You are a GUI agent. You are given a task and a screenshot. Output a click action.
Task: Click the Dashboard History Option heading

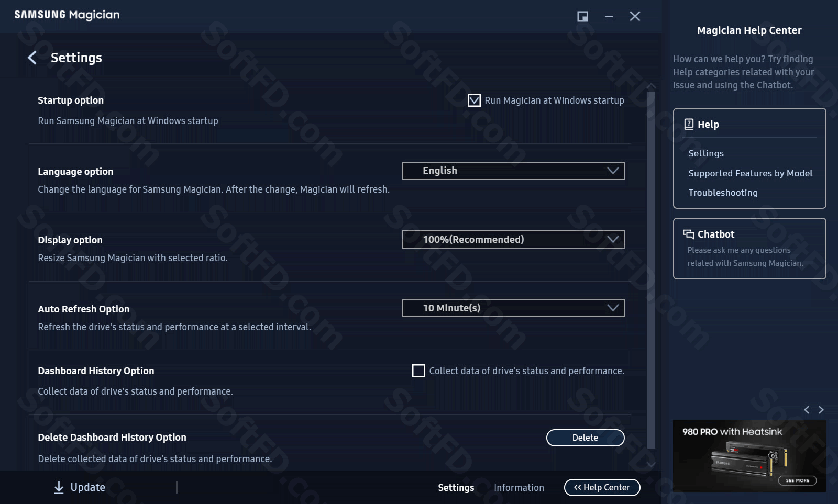click(96, 371)
